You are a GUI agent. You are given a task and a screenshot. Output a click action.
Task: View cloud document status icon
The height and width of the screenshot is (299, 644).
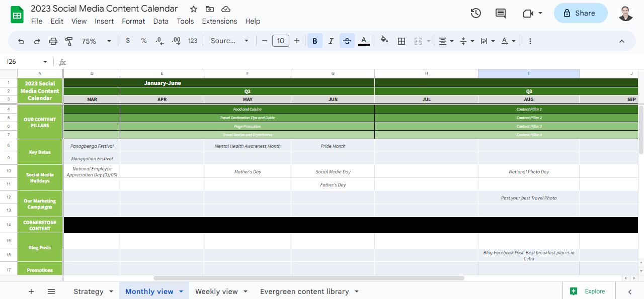coord(226,9)
